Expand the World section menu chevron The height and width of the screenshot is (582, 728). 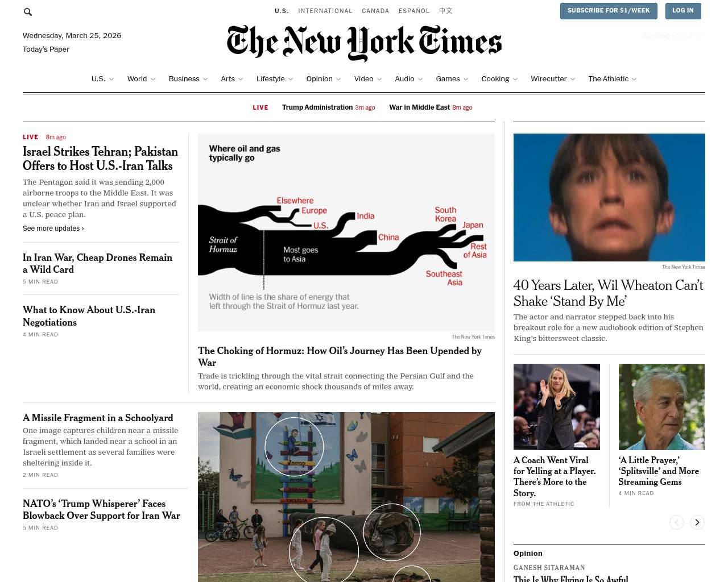pos(153,79)
